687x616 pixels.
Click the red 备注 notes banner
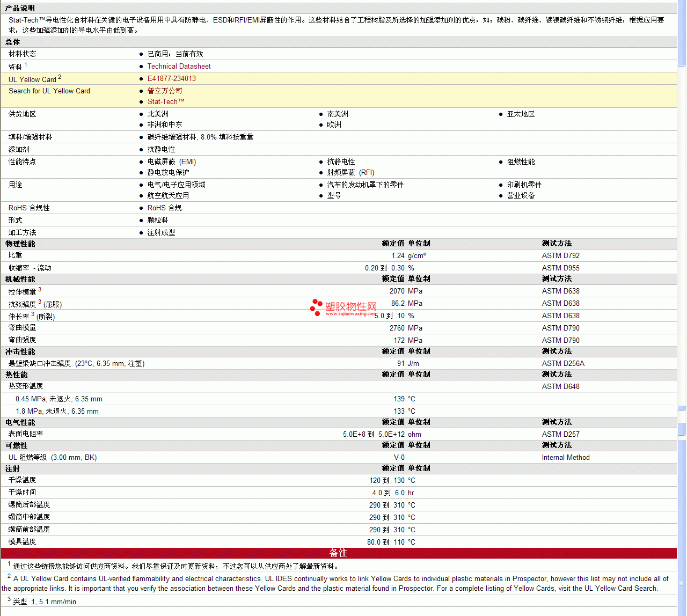click(x=339, y=553)
